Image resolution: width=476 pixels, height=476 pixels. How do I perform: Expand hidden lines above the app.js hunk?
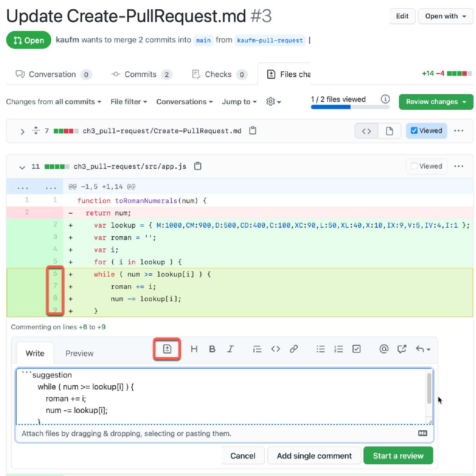35,187
